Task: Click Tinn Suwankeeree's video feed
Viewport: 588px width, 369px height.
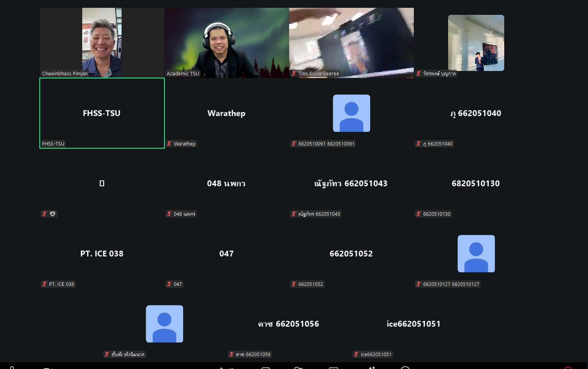Action: click(351, 43)
